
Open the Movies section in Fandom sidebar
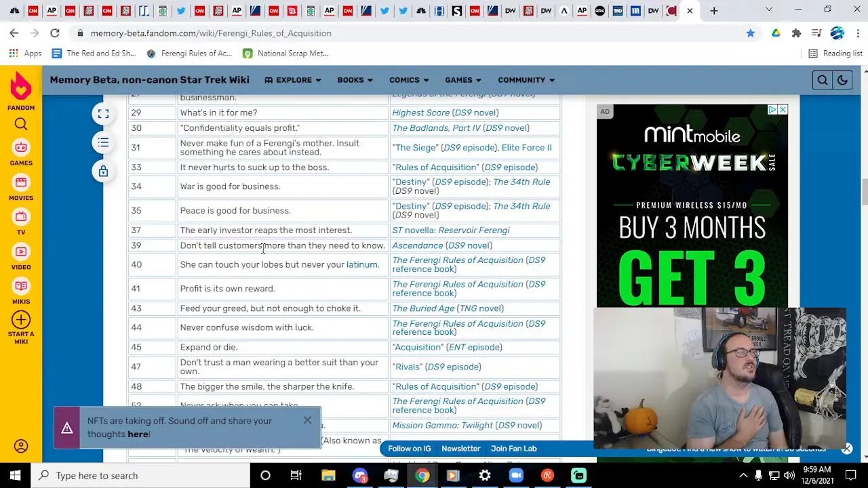click(x=21, y=188)
